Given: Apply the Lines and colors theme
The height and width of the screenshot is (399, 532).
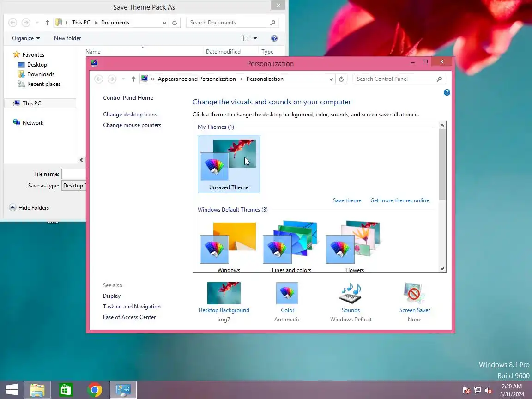Looking at the screenshot, I should pos(291,246).
